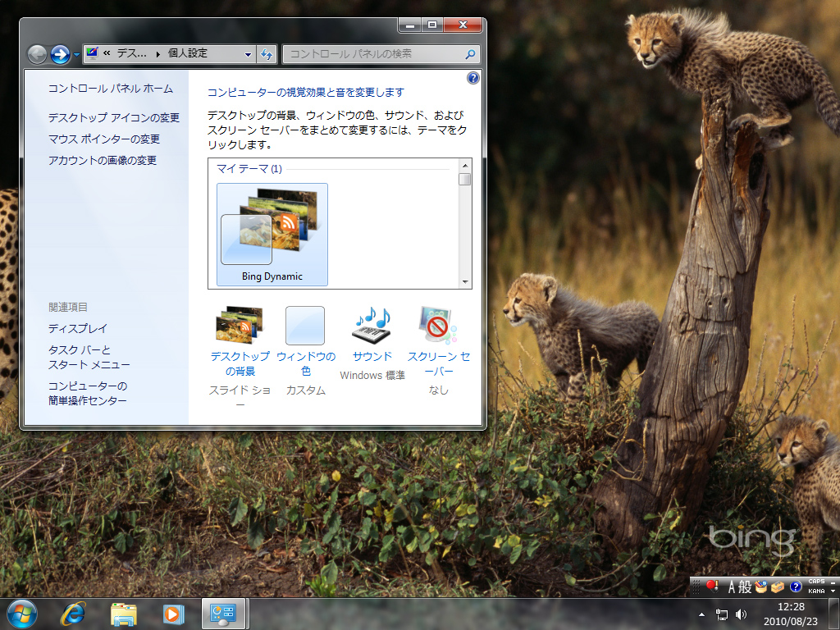Toggle KANA on the language bar
Viewport: 840px width, 630px height.
tap(815, 592)
